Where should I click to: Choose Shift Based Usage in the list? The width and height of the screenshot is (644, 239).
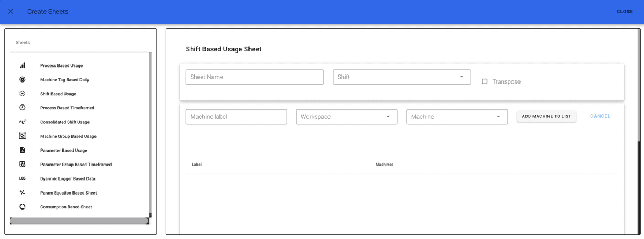pyautogui.click(x=58, y=94)
